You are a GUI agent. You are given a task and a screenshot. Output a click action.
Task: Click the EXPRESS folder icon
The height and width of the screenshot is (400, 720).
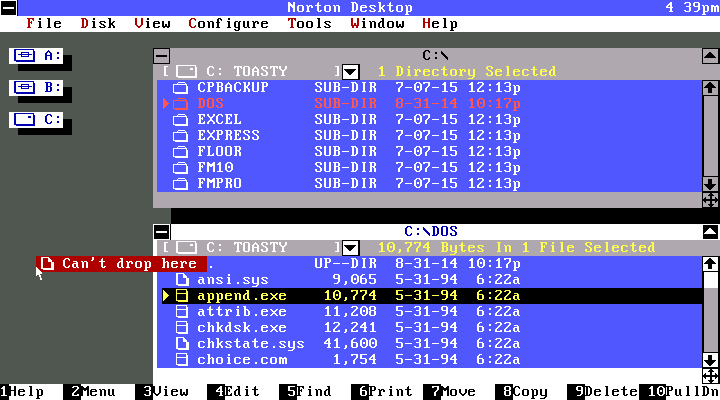180,135
